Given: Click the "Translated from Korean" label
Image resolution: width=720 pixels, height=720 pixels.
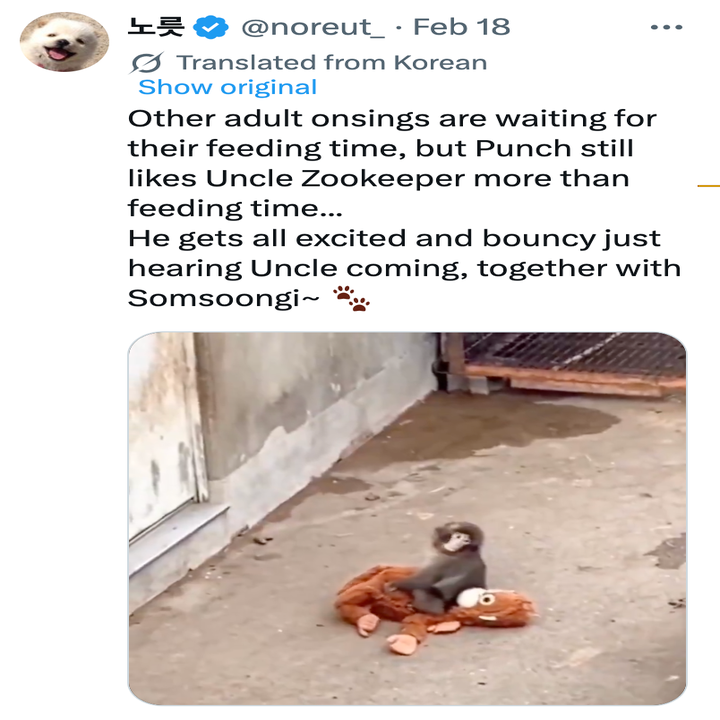Looking at the screenshot, I should coord(331,62).
